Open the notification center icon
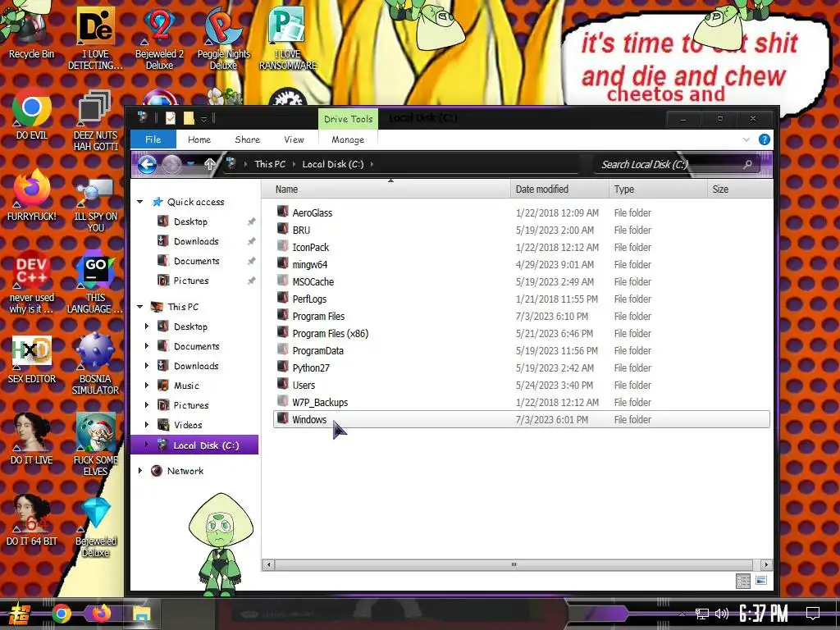 (x=813, y=614)
